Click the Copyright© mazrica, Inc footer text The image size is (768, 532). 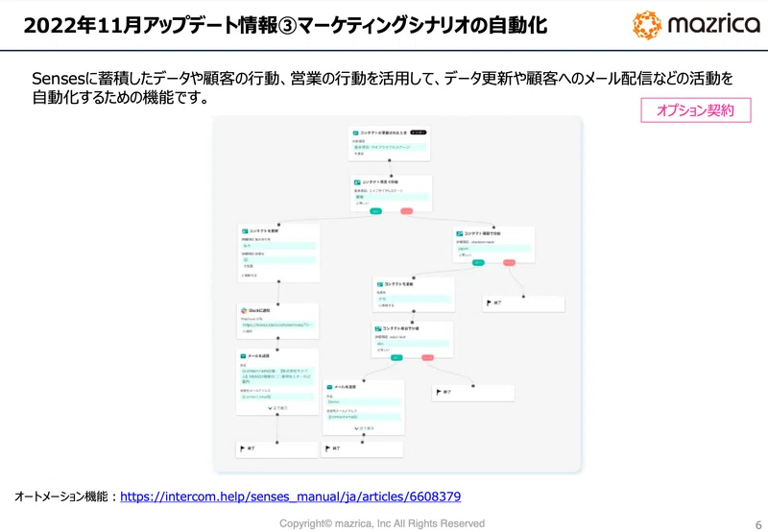click(381, 523)
